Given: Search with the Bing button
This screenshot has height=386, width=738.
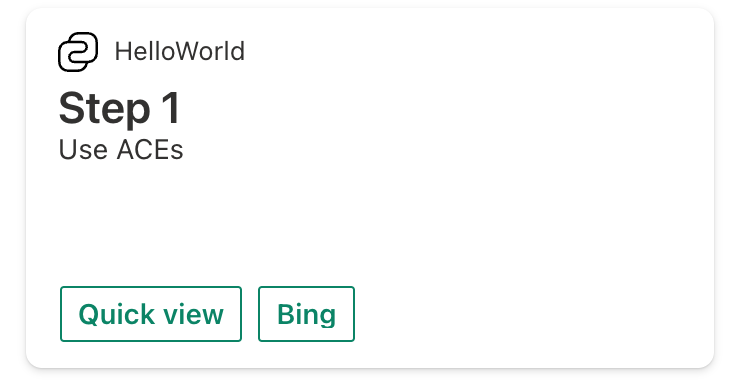Looking at the screenshot, I should click(x=306, y=314).
